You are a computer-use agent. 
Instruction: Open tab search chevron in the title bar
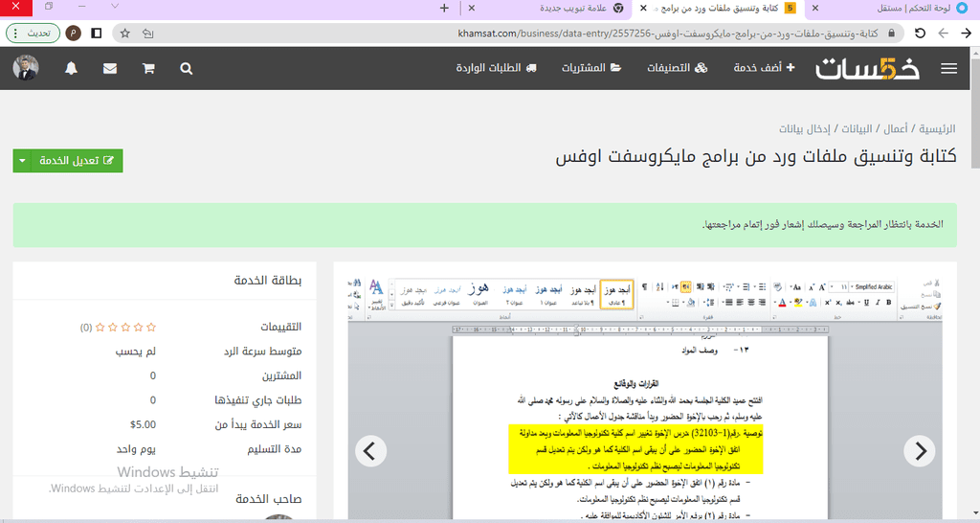[115, 7]
